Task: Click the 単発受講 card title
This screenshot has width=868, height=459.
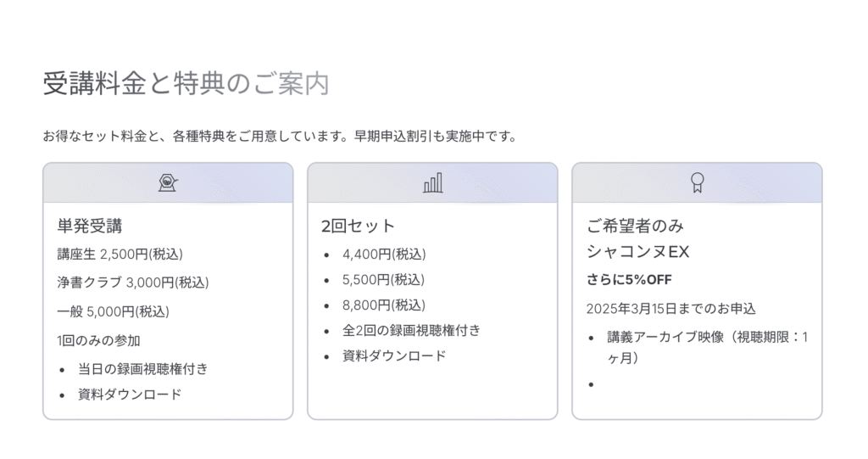Action: (90, 226)
